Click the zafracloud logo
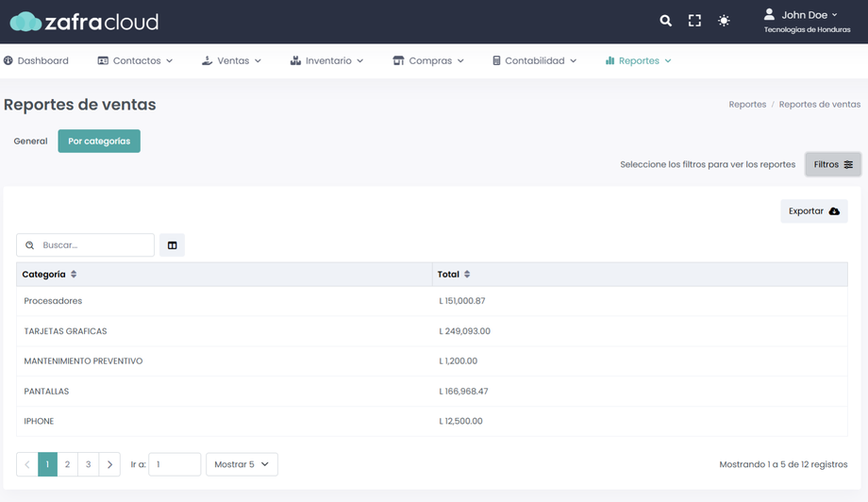Viewport: 868px width, 502px height. tap(84, 22)
